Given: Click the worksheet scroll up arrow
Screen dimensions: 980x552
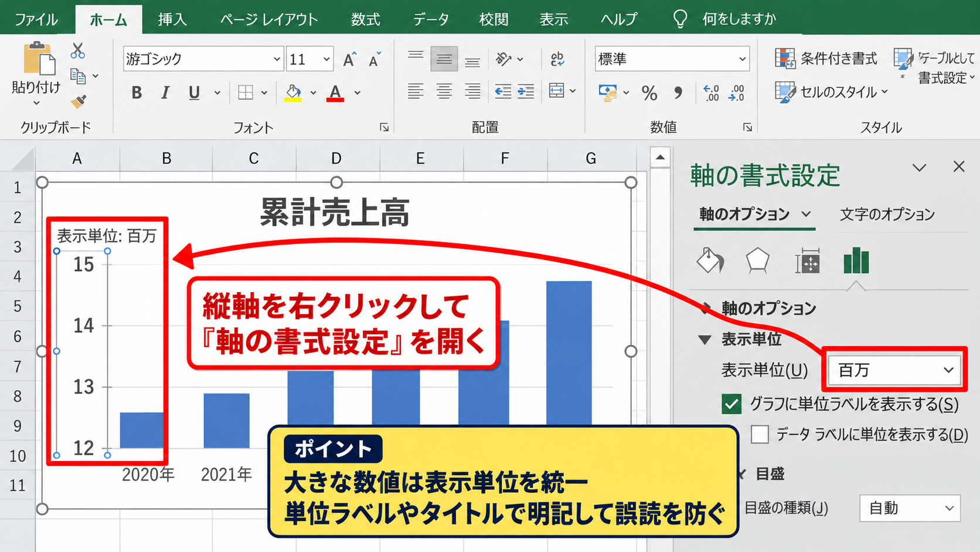Looking at the screenshot, I should pos(661,157).
